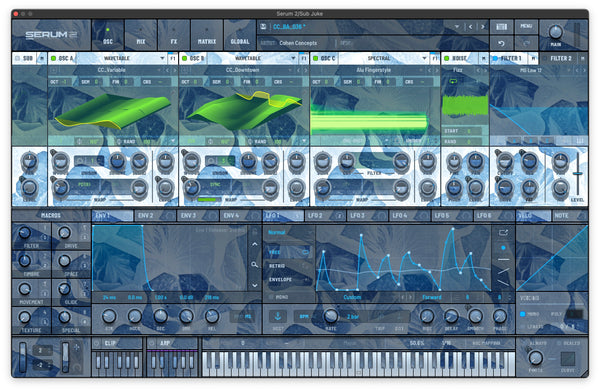The image size is (600, 391).
Task: Enable the ARP module power button
Action: [x=152, y=343]
